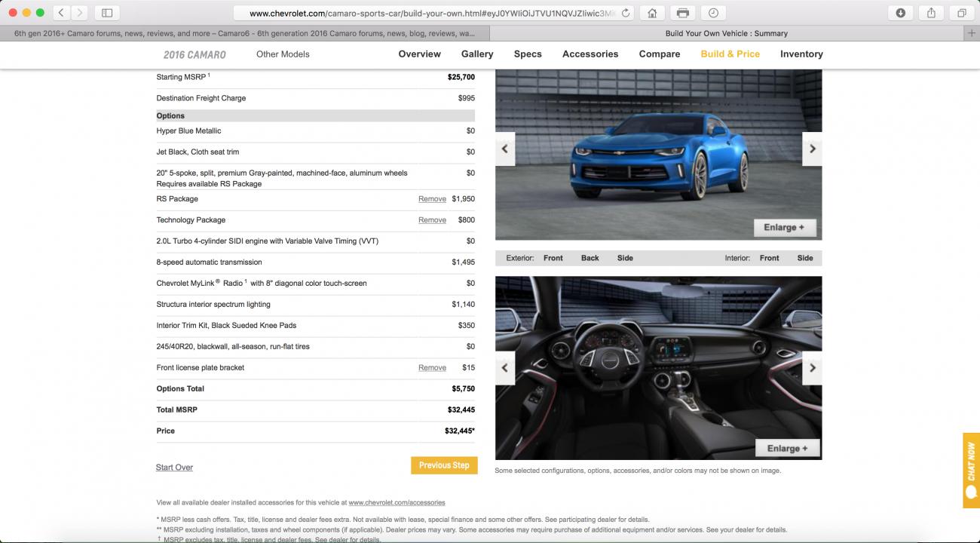Screen dimensions: 980x543
Task: Select the Build Your Own Vehicle tab
Action: click(x=726, y=33)
